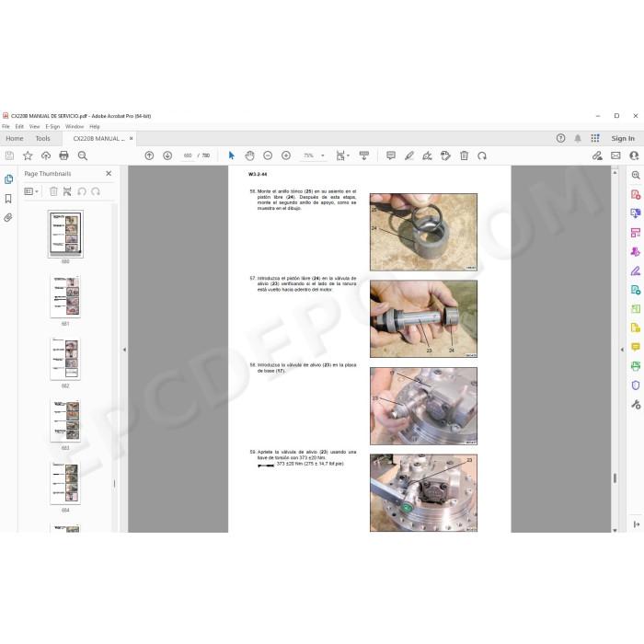Image resolution: width=644 pixels, height=644 pixels.
Task: Zoom out with the minus icon
Action: pyautogui.click(x=268, y=155)
